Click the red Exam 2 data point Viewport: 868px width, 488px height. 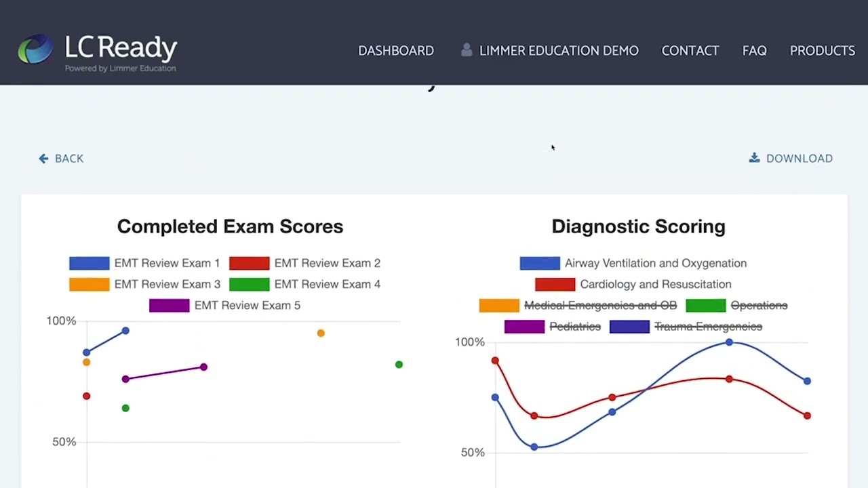86,396
